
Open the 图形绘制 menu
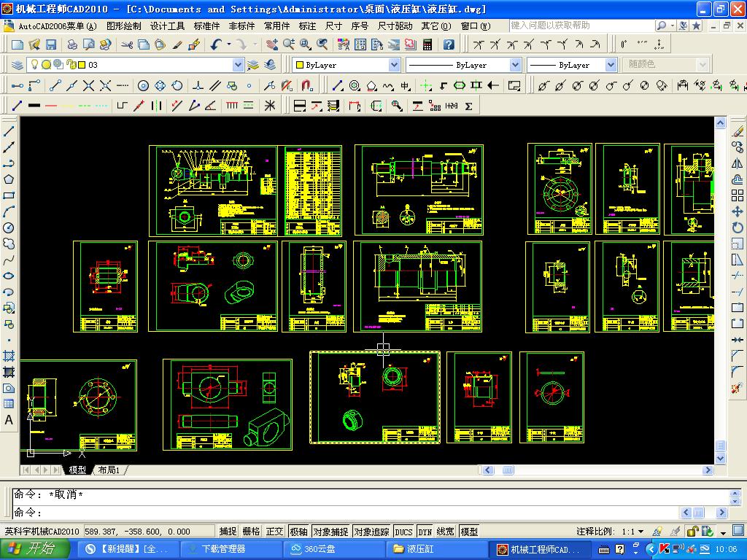(x=124, y=26)
